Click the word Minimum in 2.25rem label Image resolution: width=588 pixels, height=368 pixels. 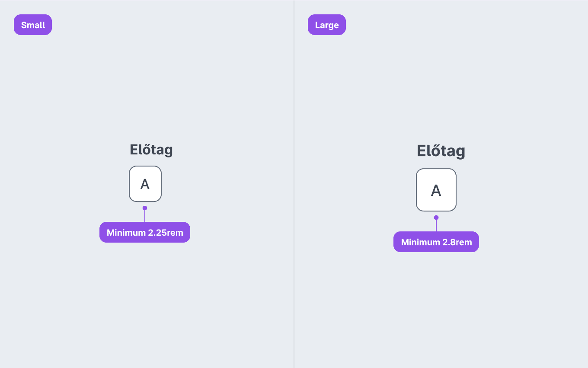(x=126, y=233)
